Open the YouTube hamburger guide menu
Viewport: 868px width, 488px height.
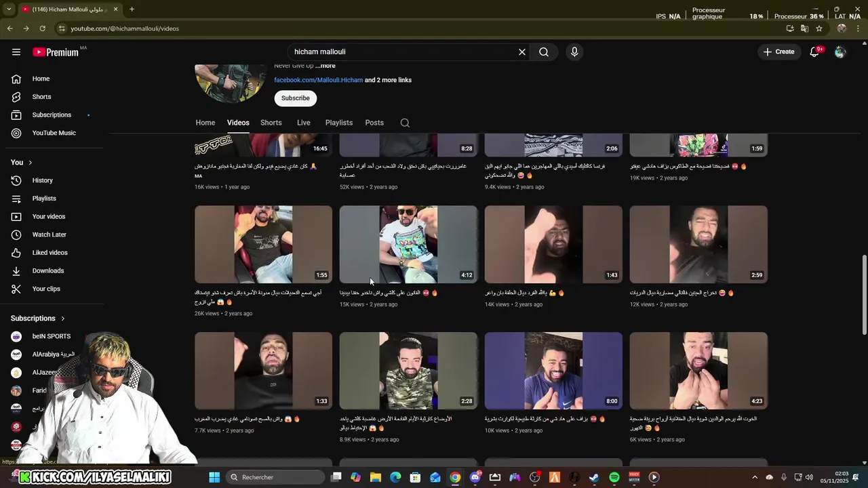[16, 52]
